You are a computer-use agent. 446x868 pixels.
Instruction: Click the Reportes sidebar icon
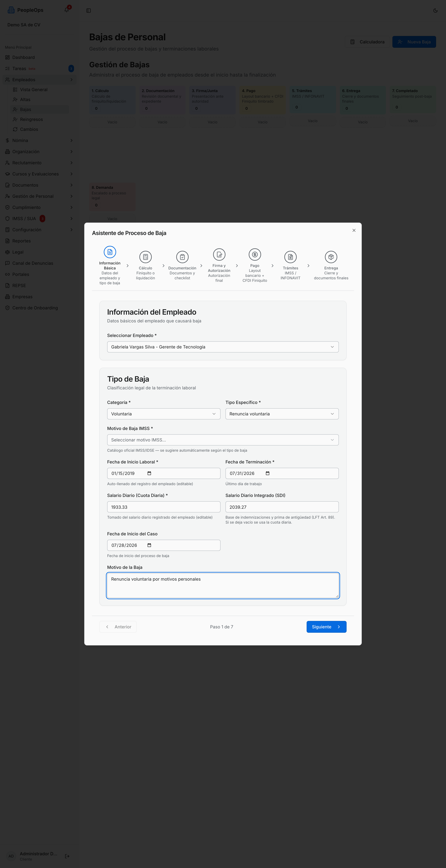coord(7,241)
